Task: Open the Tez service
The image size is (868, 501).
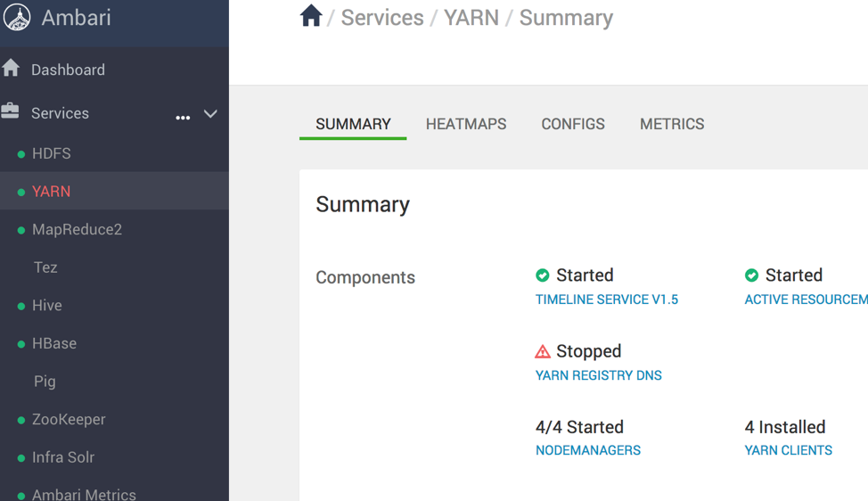Action: [x=45, y=267]
